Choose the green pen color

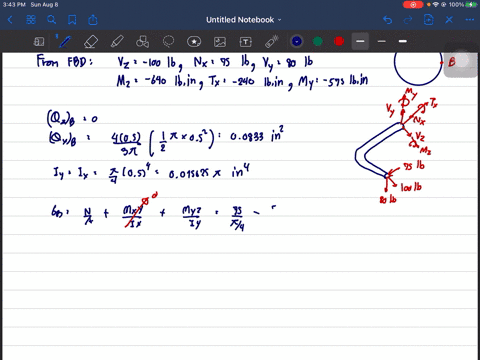point(318,41)
